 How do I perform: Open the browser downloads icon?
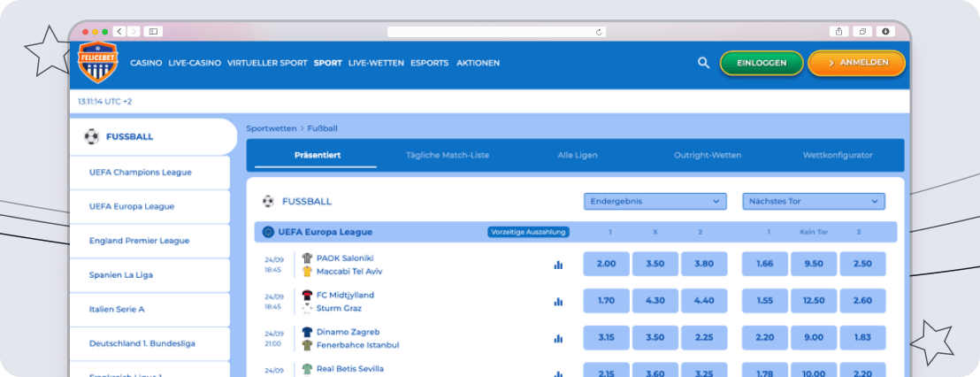[885, 31]
